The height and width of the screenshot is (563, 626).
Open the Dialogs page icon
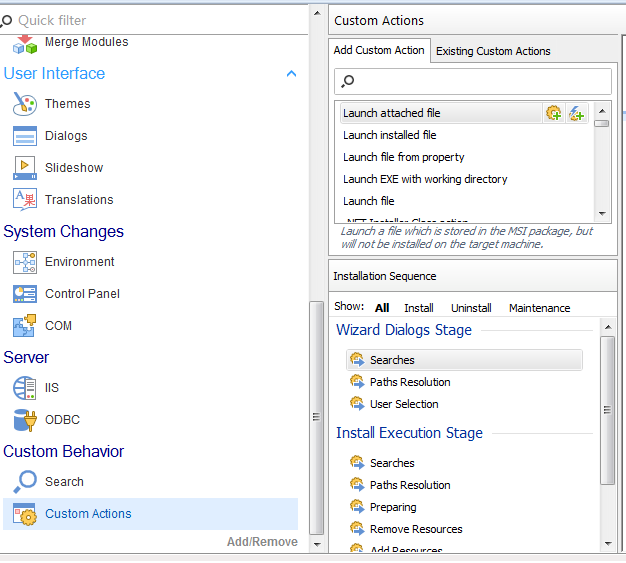click(25, 136)
